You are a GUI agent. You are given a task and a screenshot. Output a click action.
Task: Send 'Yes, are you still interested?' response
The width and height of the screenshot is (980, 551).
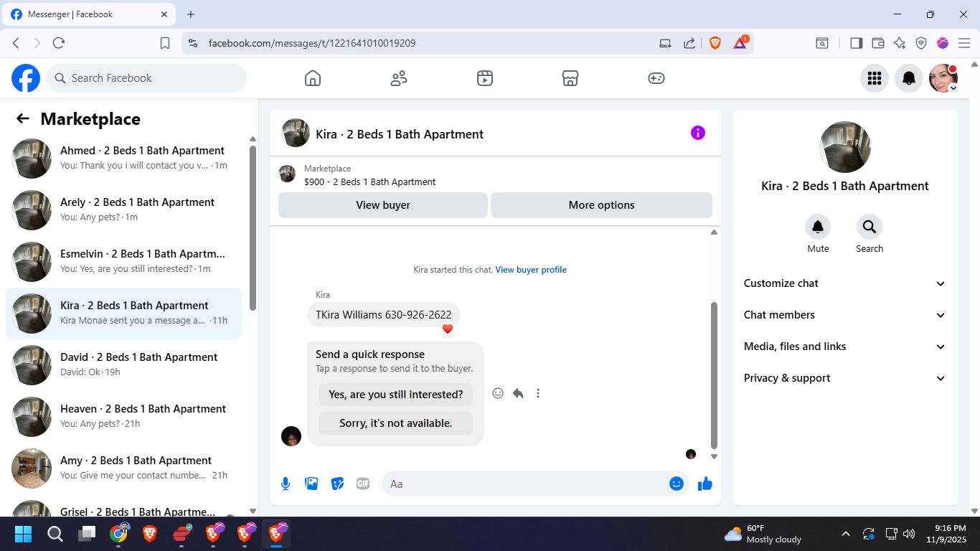tap(396, 395)
